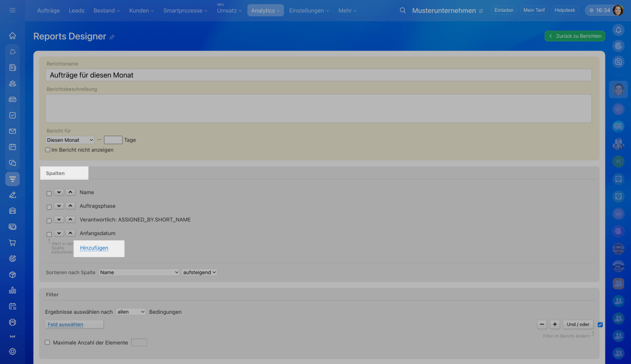The width and height of the screenshot is (631, 364).
Task: Click the Einladen button
Action: coord(504,10)
